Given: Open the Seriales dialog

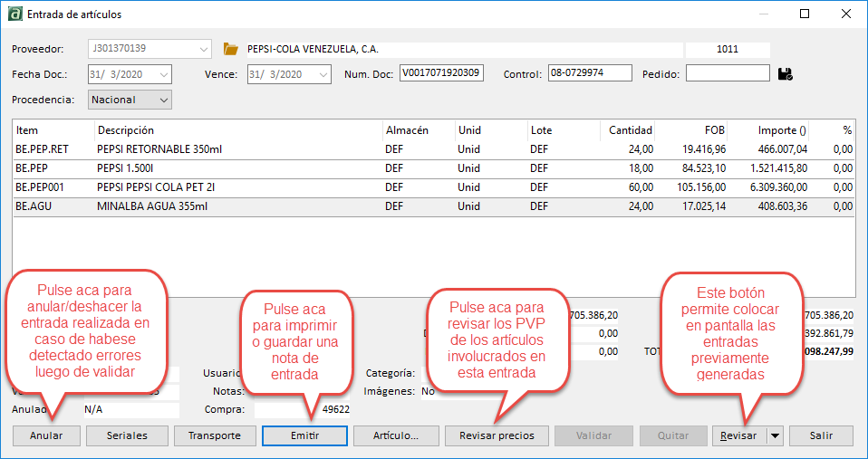Looking at the screenshot, I should [127, 435].
